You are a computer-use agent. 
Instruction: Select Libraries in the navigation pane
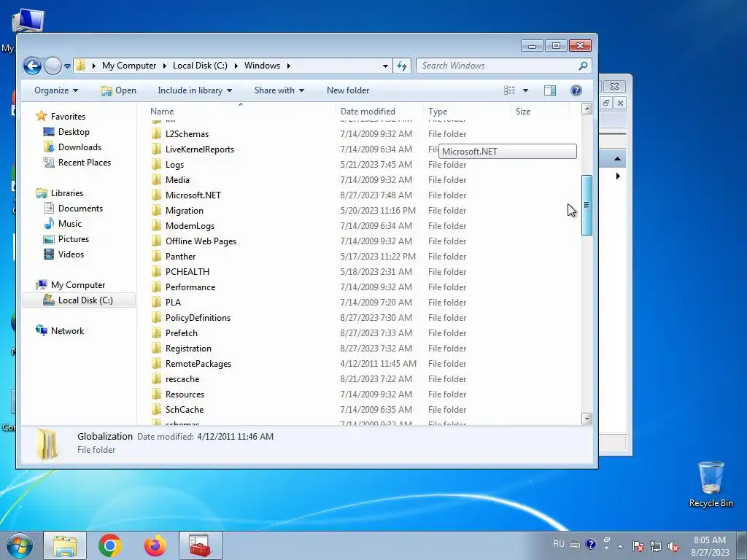(60, 193)
